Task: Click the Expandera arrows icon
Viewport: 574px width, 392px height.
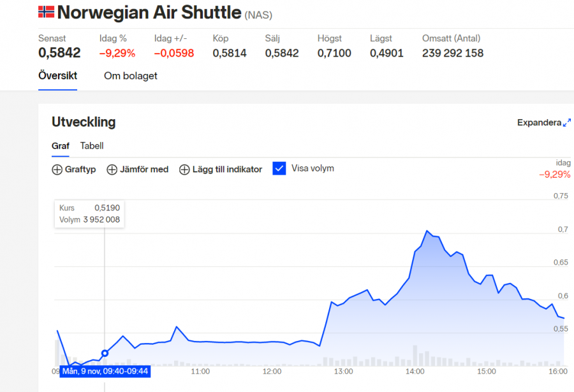Action: coord(567,123)
